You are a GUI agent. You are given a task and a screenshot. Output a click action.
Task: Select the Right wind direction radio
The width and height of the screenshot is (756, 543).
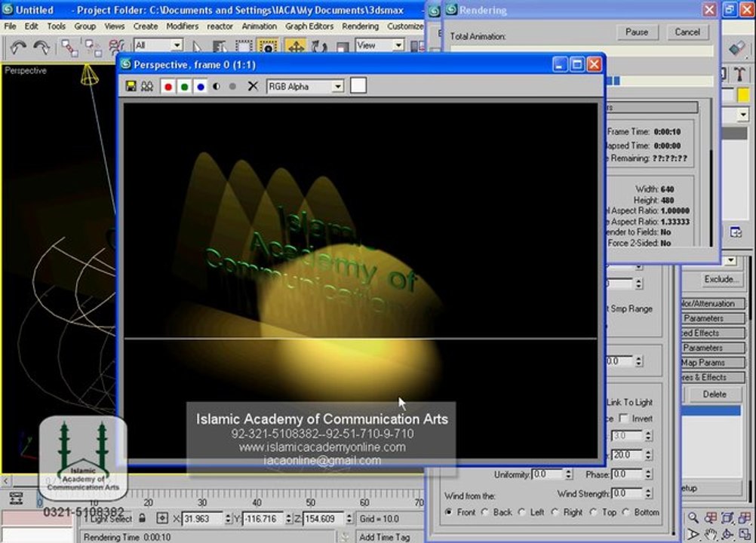coord(555,512)
